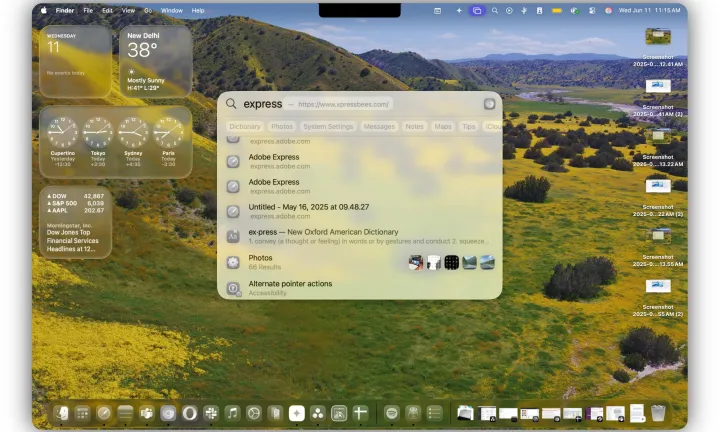Click the Sydney clock in widget

click(133, 132)
